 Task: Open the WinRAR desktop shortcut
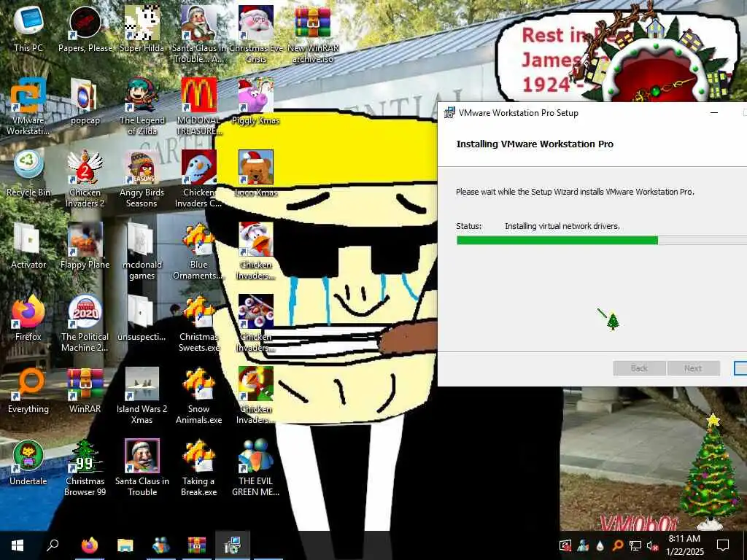[85, 390]
